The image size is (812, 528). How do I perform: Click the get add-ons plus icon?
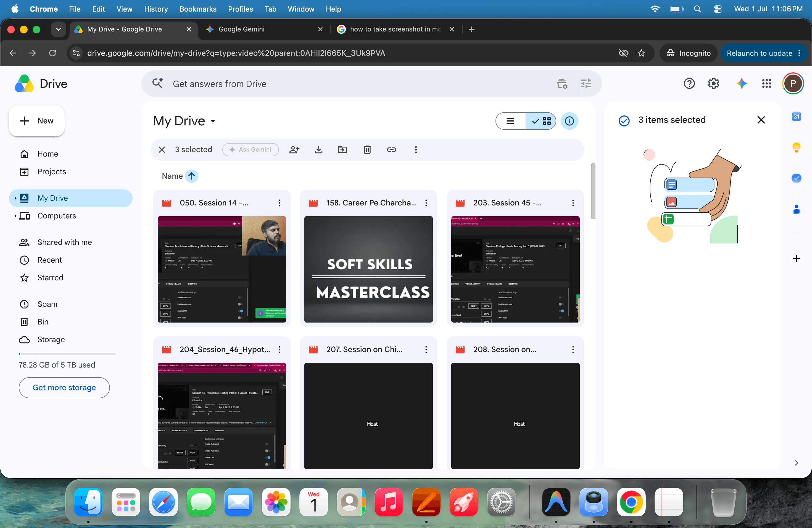coord(796,258)
